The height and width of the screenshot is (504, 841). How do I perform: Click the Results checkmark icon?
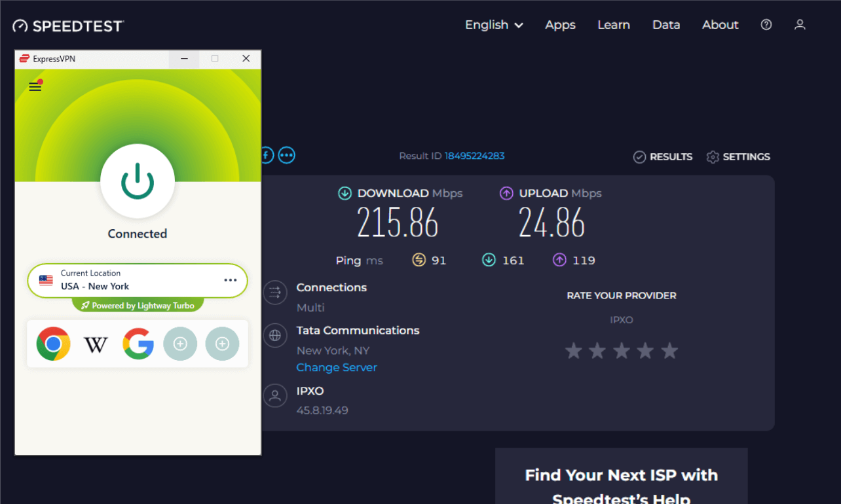[639, 156]
